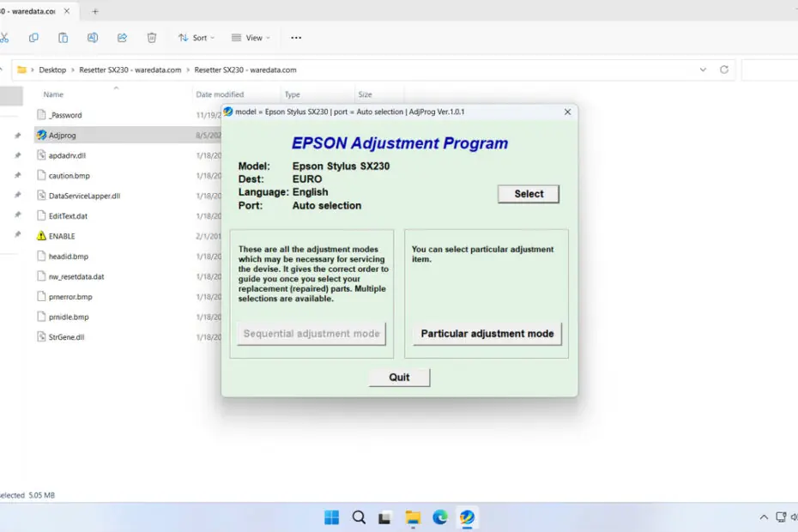Select Desktop in the address breadcrumb

pyautogui.click(x=52, y=70)
